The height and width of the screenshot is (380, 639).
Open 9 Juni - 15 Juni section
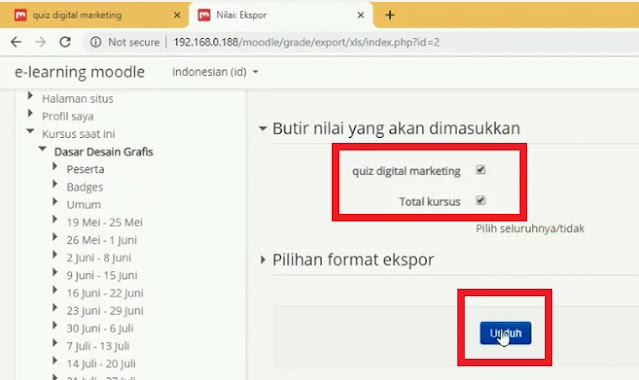click(x=102, y=275)
